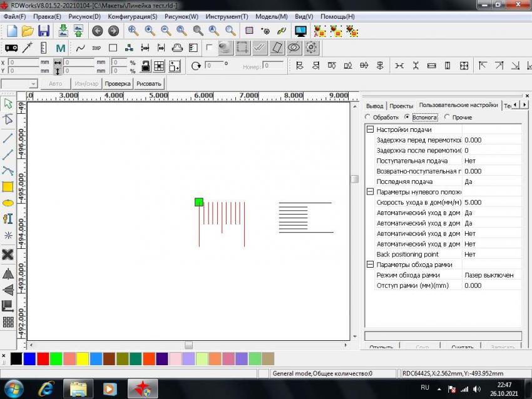532x399 pixels.
Task: Select the rectangle tool in left toolbar
Action: [x=8, y=186]
